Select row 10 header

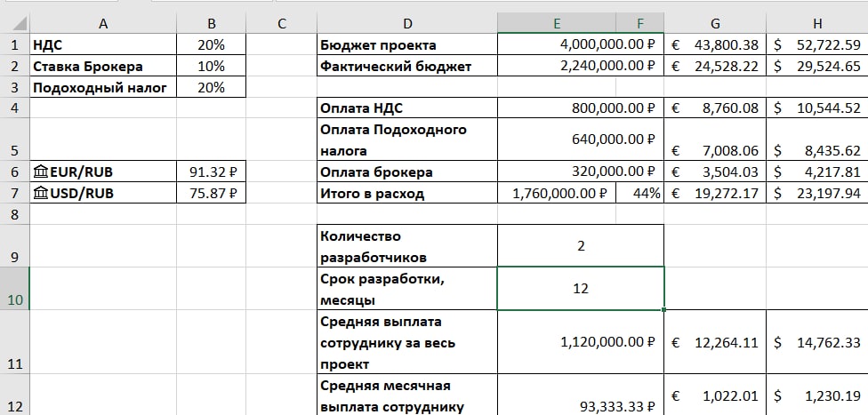(15, 289)
